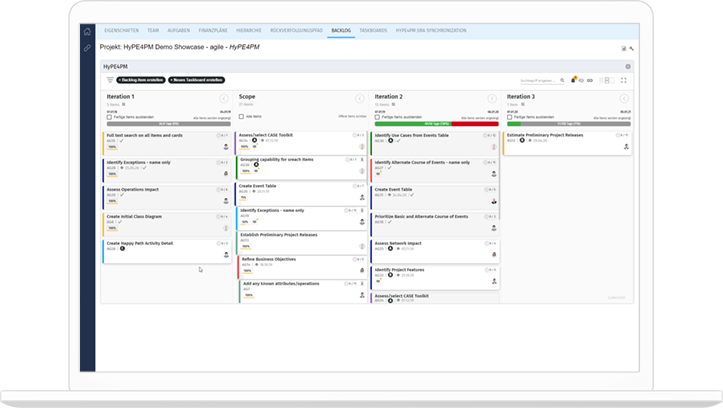Screen dimensions: 723x408
Task: Open the Finanzpläne tab
Action: click(213, 31)
